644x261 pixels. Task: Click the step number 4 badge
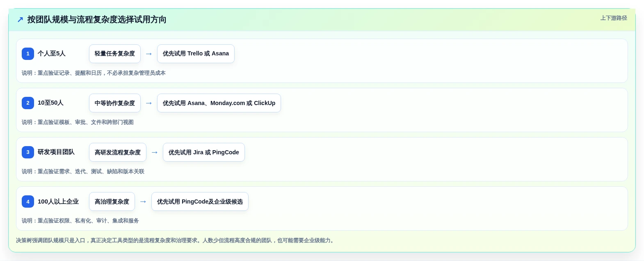point(28,201)
